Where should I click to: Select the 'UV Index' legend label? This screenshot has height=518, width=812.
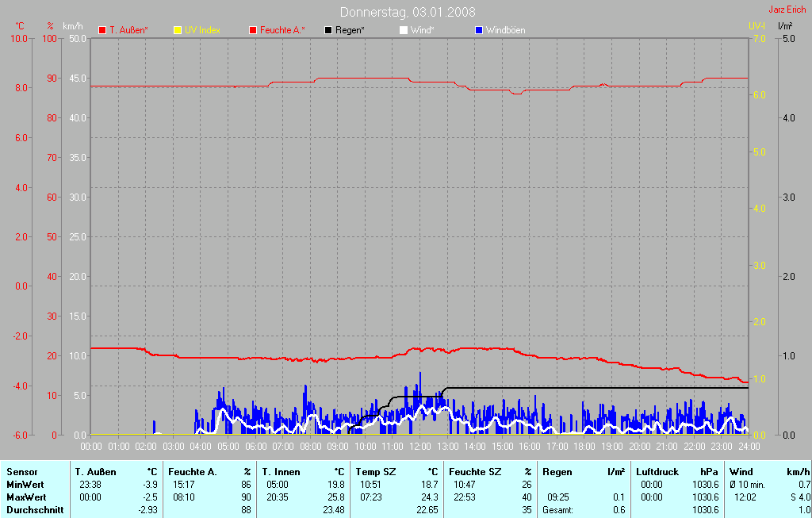pos(202,30)
